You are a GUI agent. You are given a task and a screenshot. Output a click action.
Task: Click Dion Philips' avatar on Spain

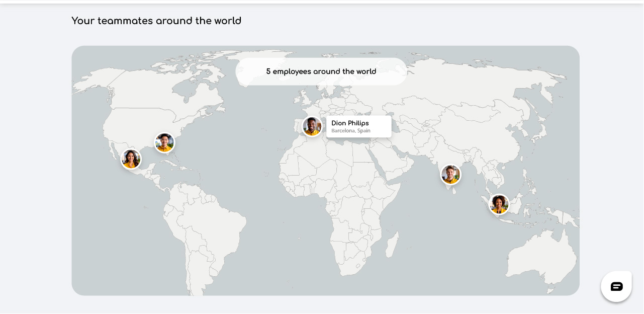312,126
